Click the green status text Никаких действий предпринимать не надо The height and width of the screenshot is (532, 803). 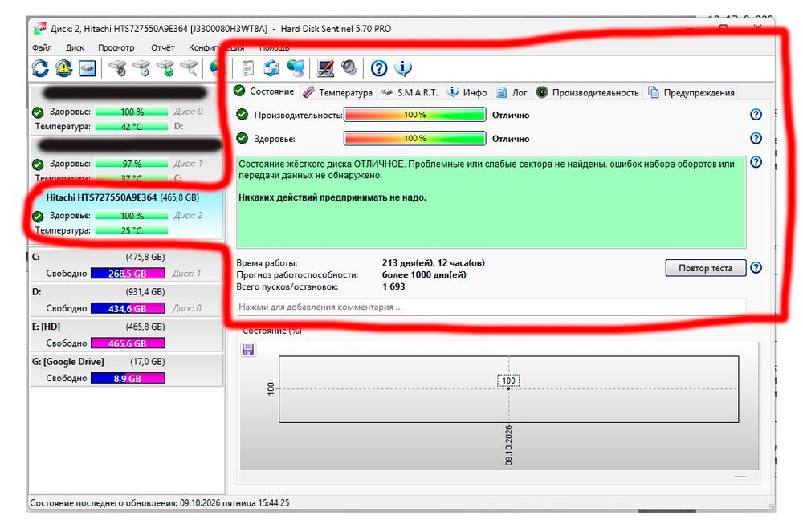tap(332, 197)
